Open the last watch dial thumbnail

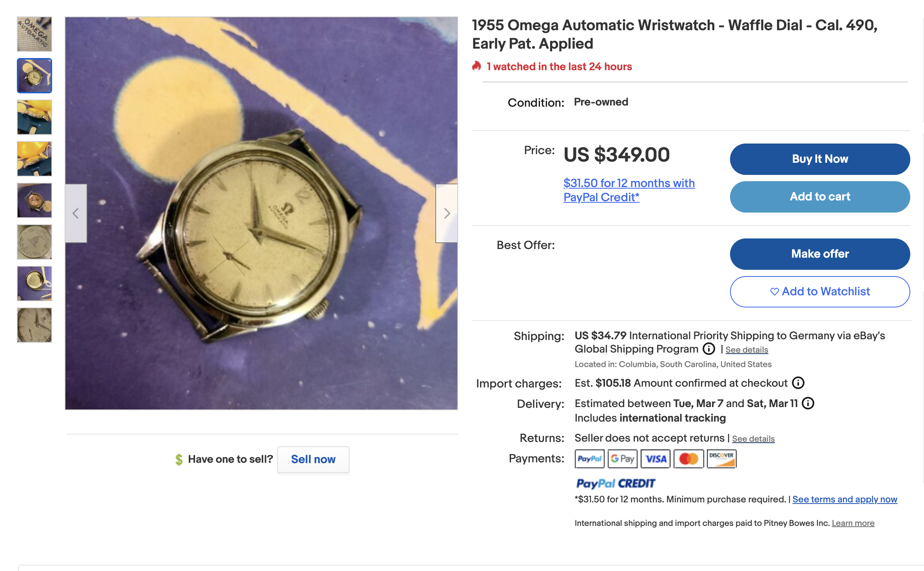pos(34,325)
